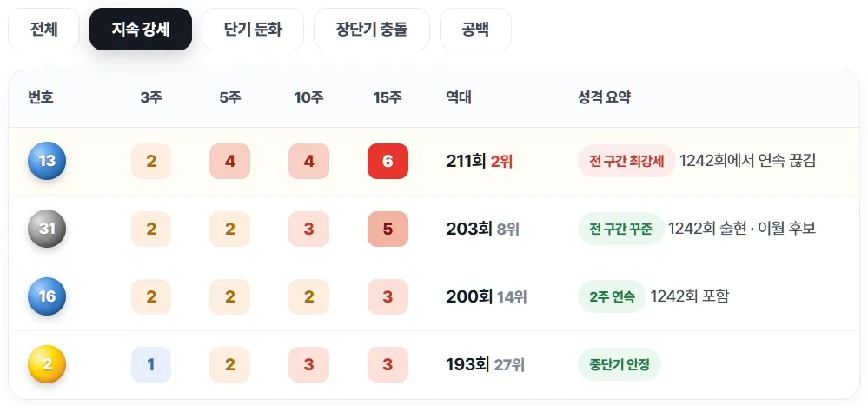Select the blue number 16 ball
The image size is (868, 406).
tap(47, 296)
